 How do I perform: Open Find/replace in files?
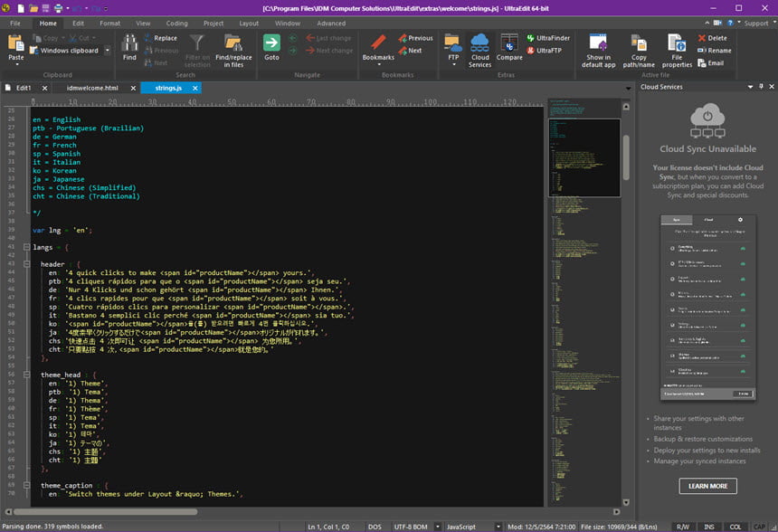[x=233, y=51]
